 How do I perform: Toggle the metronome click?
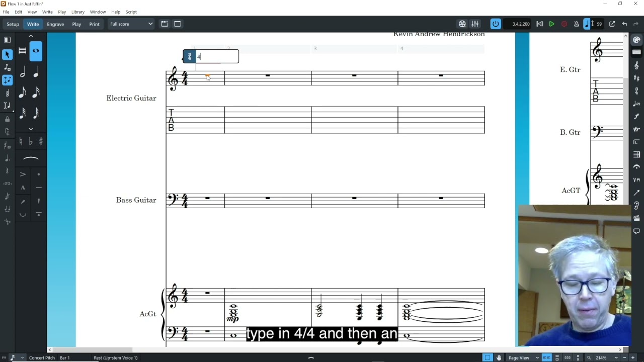click(x=577, y=24)
